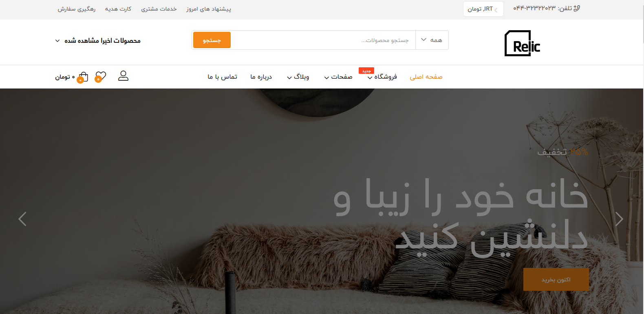
Task: Open the پیشنهاد های امروز link
Action: [209, 9]
